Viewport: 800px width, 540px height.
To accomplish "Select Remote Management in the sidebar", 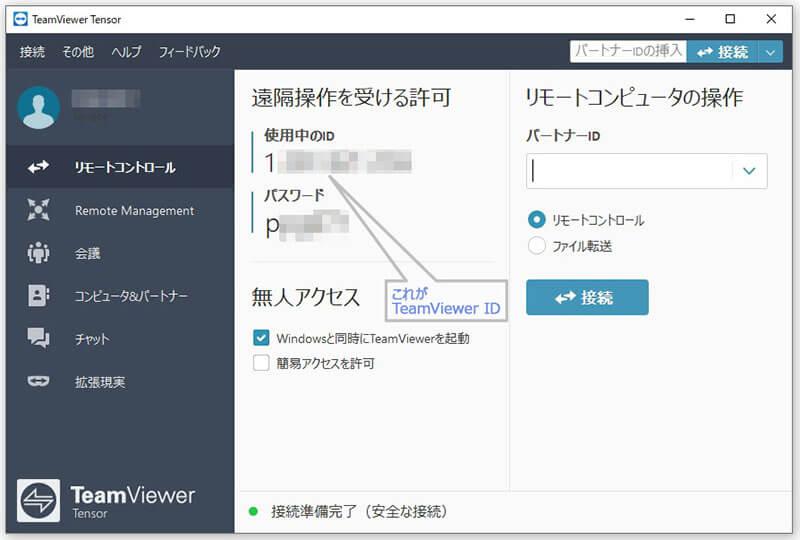I will [x=120, y=210].
